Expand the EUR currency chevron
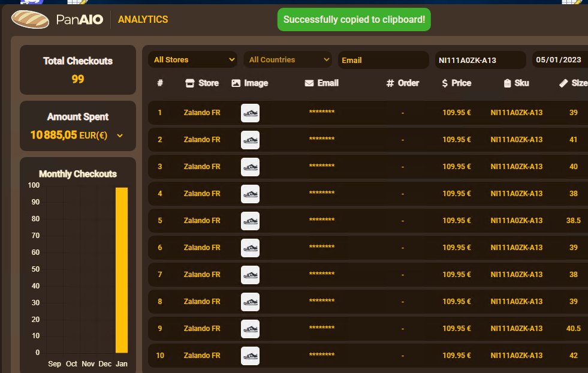The height and width of the screenshot is (373, 588). click(x=120, y=136)
